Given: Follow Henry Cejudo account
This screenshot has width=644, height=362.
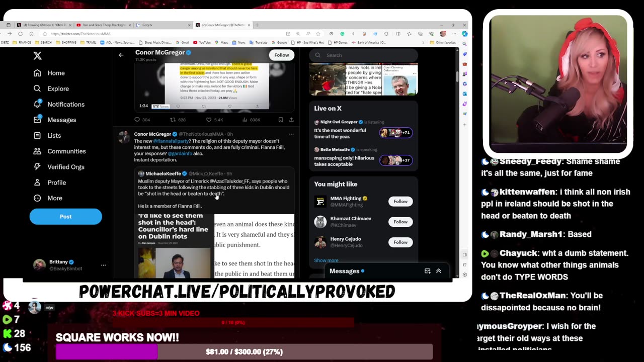Looking at the screenshot, I should [x=400, y=242].
